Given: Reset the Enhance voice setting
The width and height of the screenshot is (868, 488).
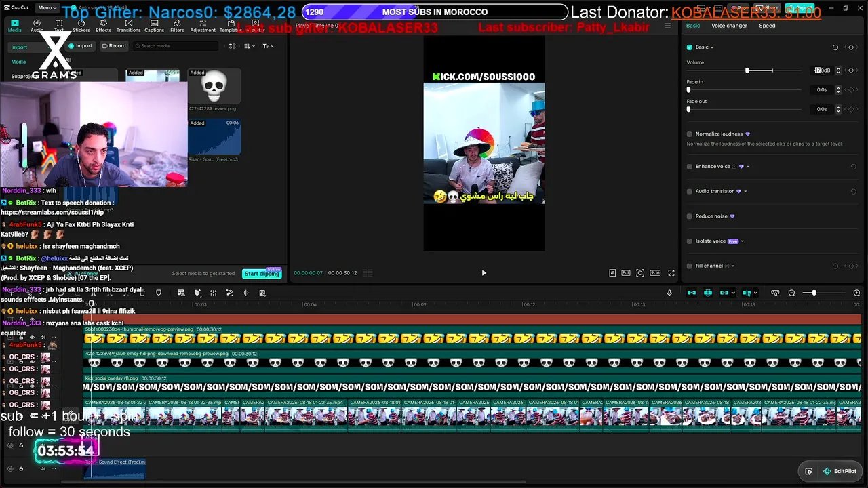Looking at the screenshot, I should (x=853, y=167).
